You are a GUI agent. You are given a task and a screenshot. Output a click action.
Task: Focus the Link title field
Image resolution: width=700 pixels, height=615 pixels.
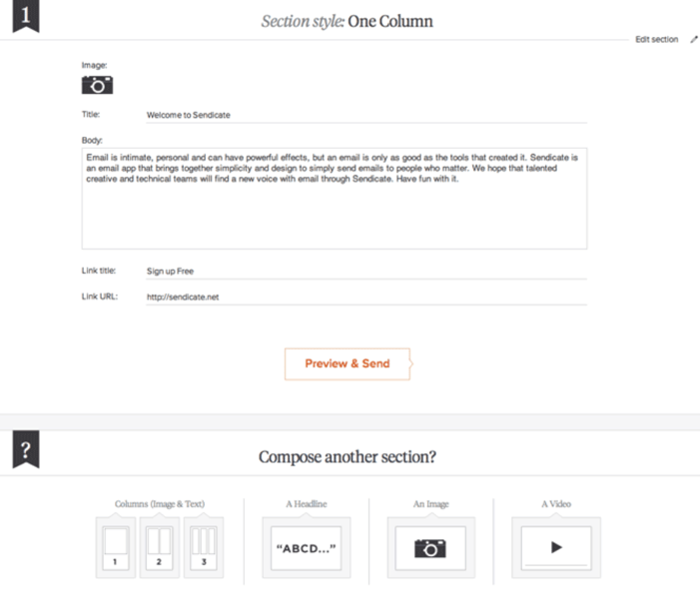click(364, 271)
